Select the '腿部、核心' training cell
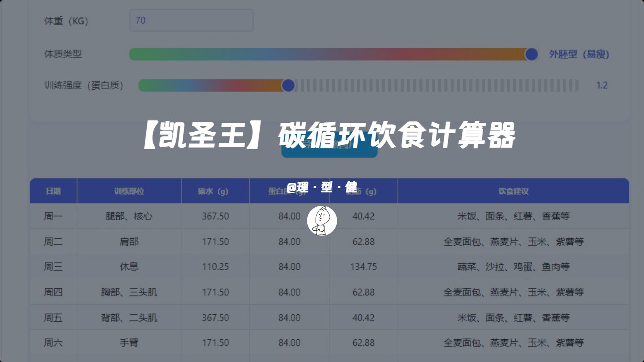The image size is (644, 362). (x=129, y=216)
